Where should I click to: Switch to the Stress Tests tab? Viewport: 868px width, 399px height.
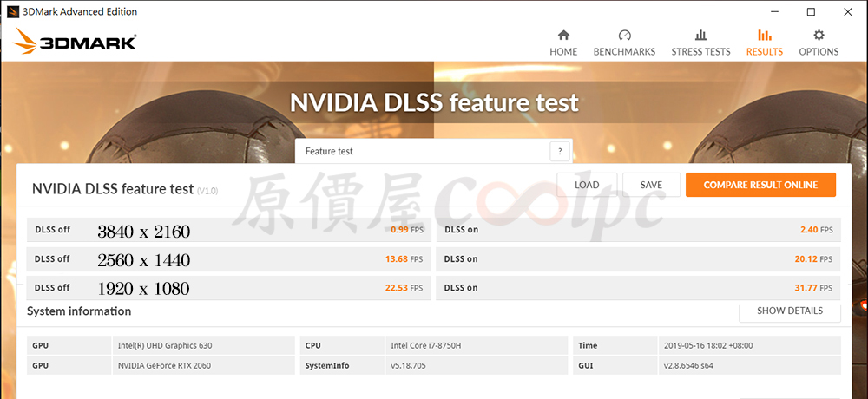pos(700,43)
